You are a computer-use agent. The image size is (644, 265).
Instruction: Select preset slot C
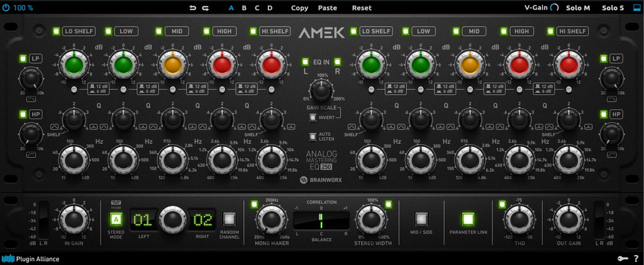[257, 8]
